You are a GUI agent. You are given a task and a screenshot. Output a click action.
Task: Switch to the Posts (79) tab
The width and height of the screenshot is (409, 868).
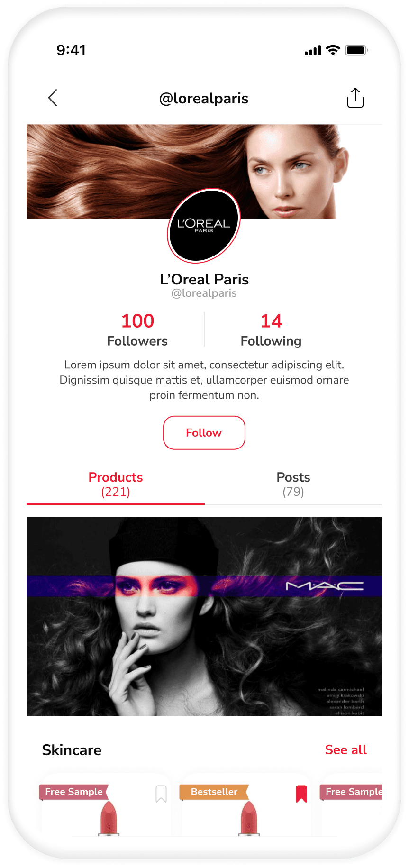click(293, 484)
